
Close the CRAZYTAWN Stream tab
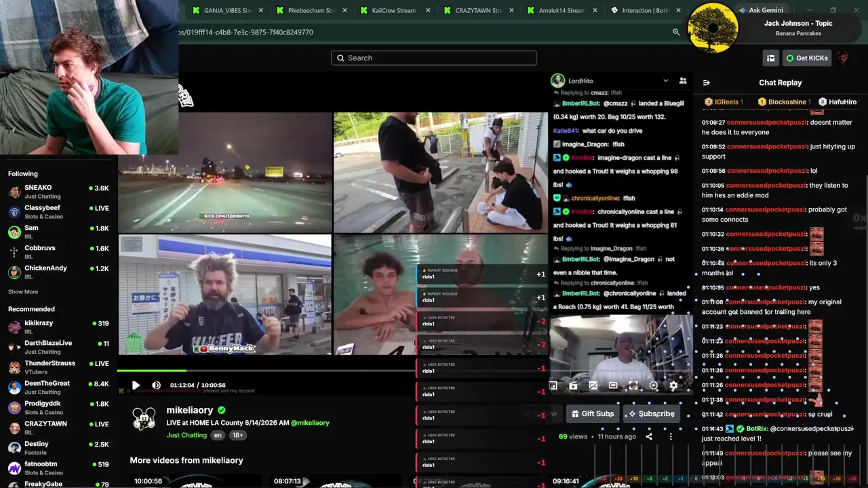[x=511, y=11]
